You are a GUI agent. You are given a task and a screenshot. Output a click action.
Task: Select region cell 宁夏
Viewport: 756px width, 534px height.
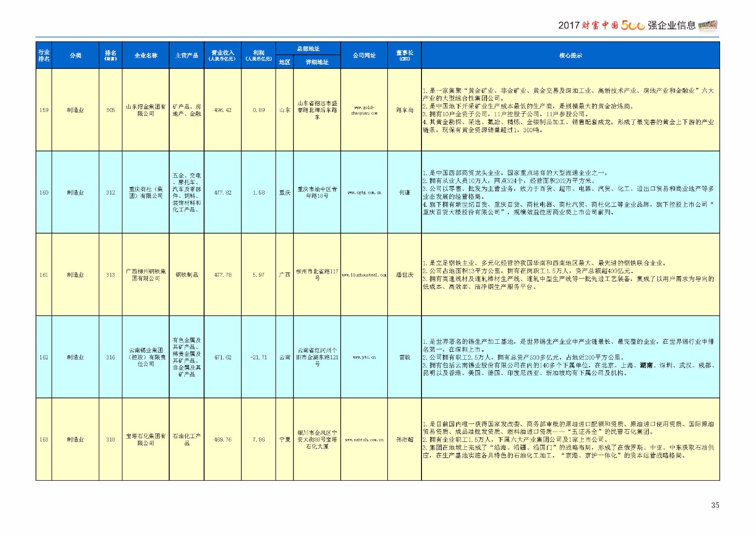[x=284, y=440]
